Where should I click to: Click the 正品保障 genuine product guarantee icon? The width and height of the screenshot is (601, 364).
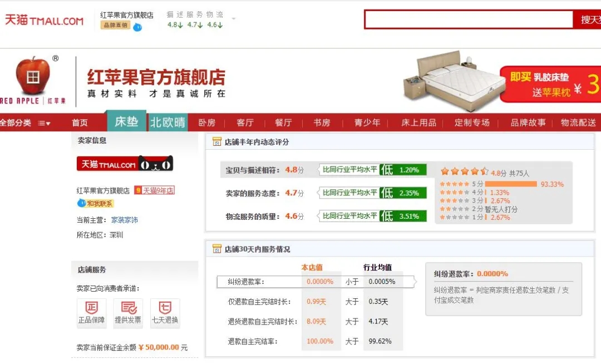pos(91,312)
